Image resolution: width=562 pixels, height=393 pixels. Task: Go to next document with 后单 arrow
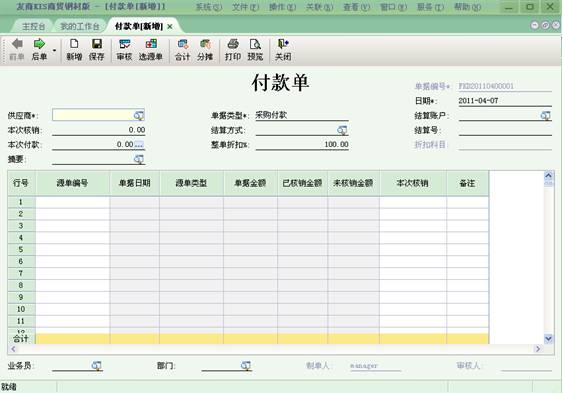coord(39,49)
